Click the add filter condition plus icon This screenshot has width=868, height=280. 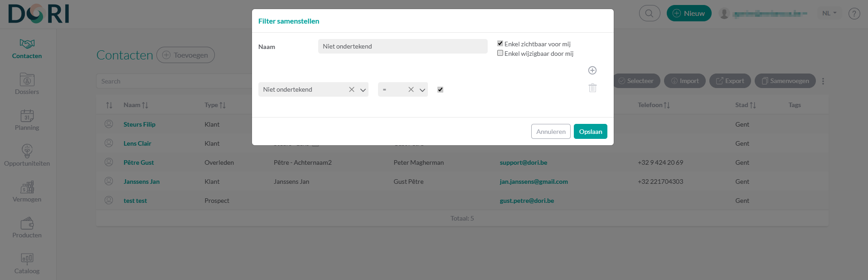(x=592, y=70)
